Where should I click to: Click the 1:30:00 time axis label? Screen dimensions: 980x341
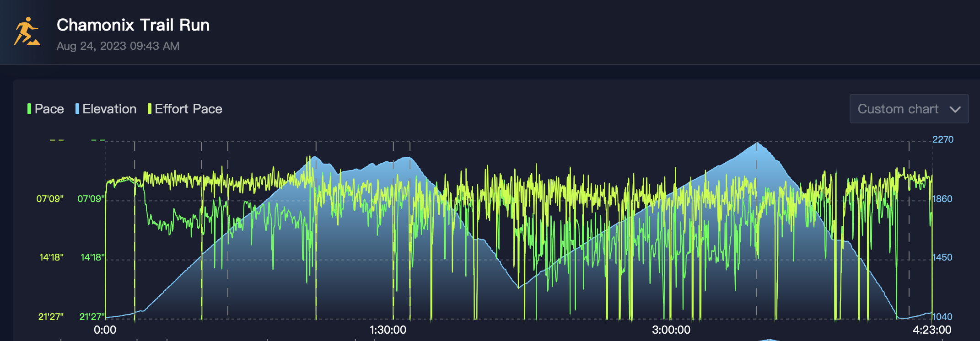click(x=388, y=330)
